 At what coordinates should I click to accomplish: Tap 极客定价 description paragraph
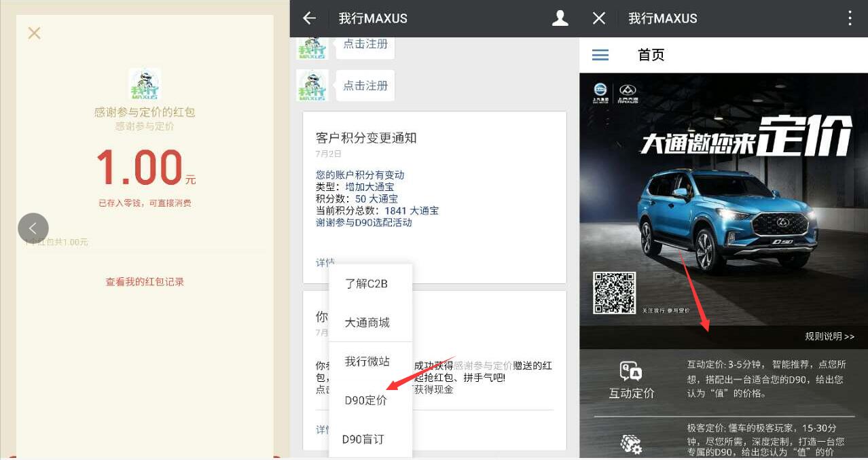(765, 440)
